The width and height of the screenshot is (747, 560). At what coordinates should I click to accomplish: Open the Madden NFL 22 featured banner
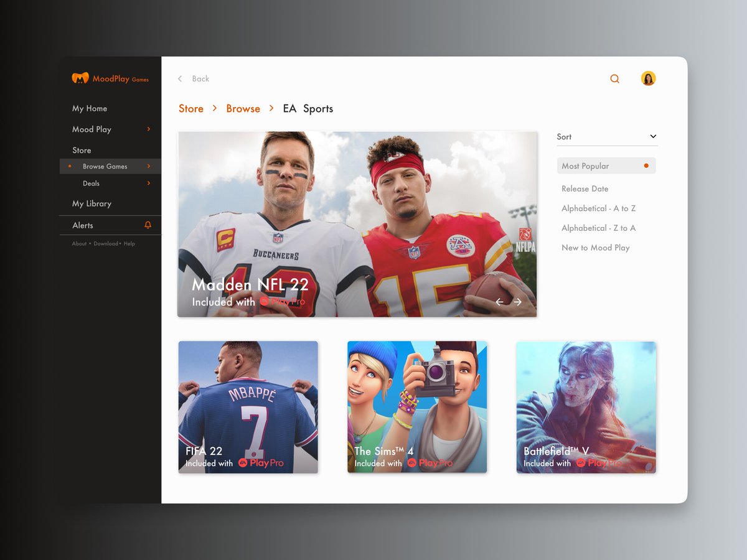[x=357, y=224]
